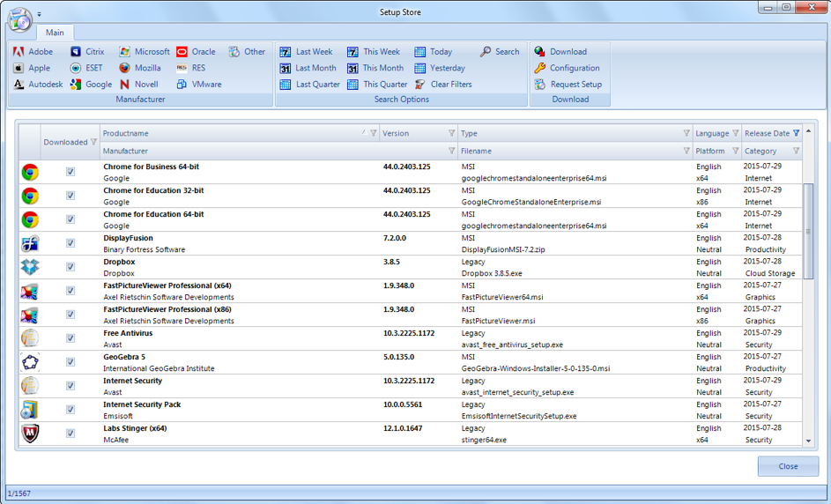Open the Type column filter
This screenshot has height=504, width=831.
tap(686, 133)
